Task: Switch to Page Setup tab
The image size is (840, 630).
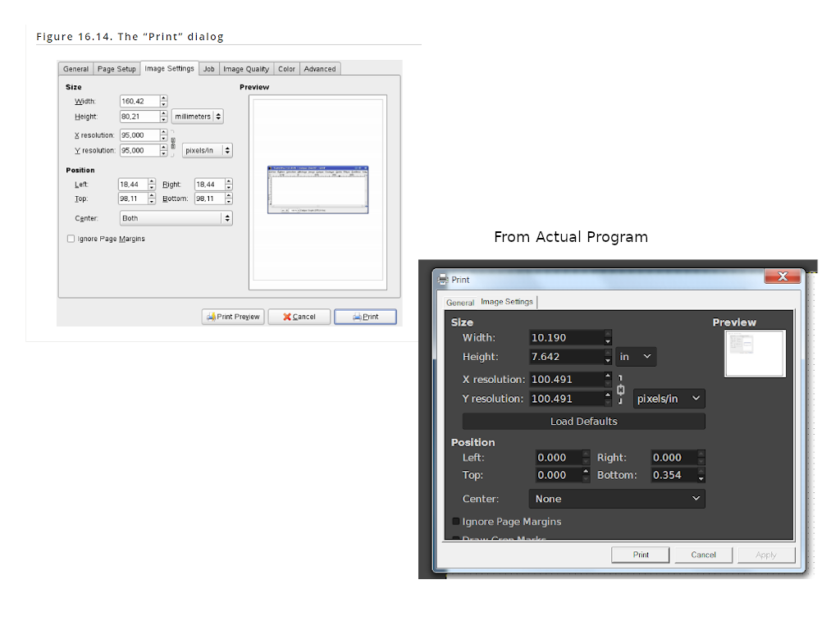Action: pos(116,69)
